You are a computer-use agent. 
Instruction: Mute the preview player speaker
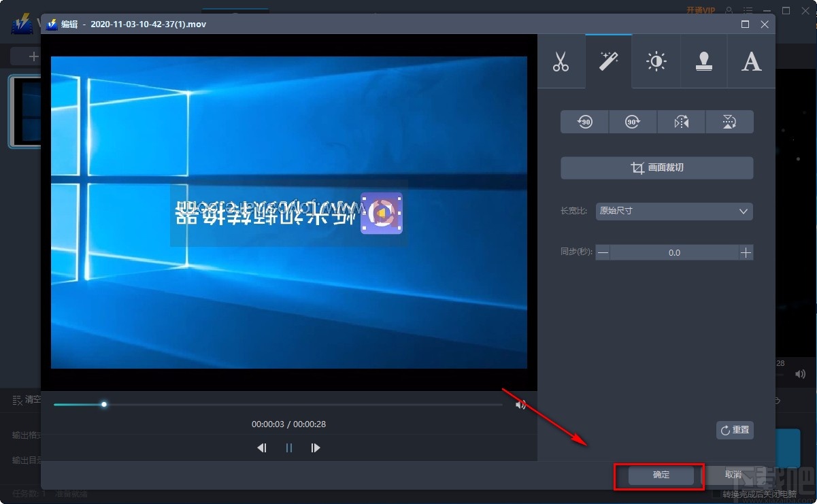[520, 404]
